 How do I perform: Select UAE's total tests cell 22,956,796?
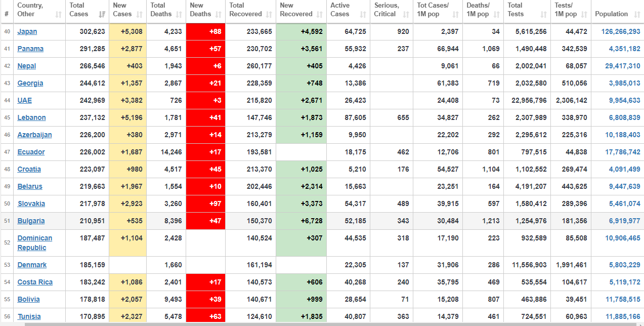coord(527,100)
